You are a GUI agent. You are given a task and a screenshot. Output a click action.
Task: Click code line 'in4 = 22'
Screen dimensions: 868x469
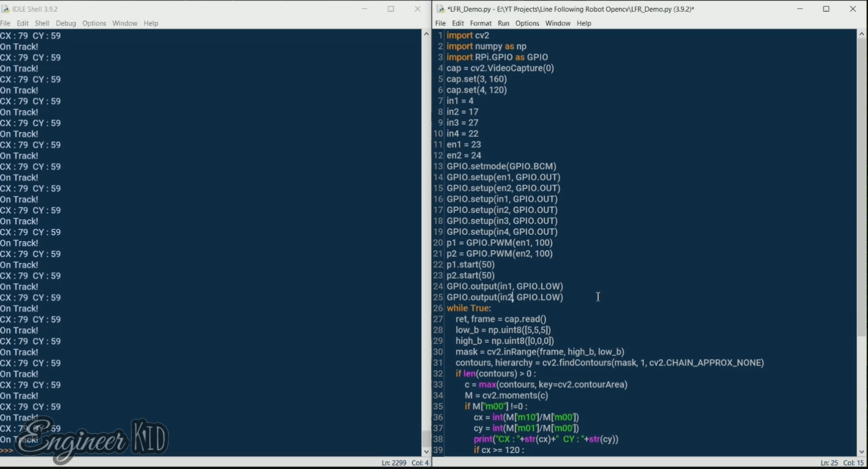click(462, 134)
